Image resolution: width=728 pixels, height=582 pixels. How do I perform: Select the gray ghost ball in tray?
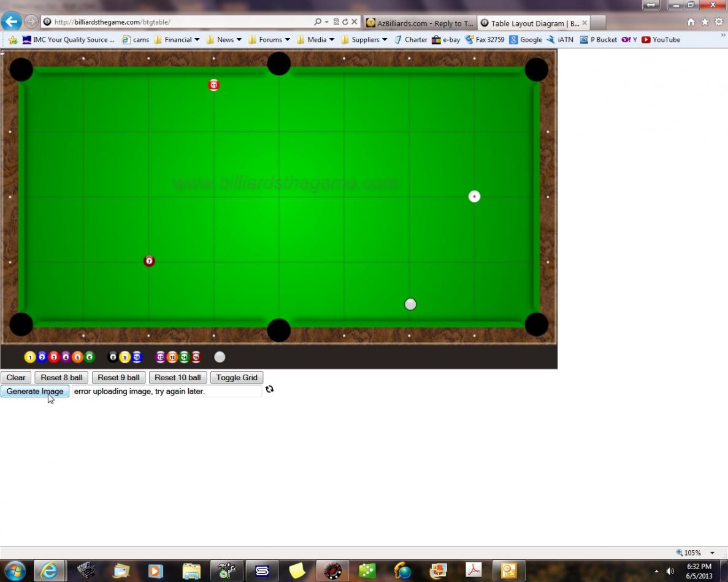coord(220,357)
